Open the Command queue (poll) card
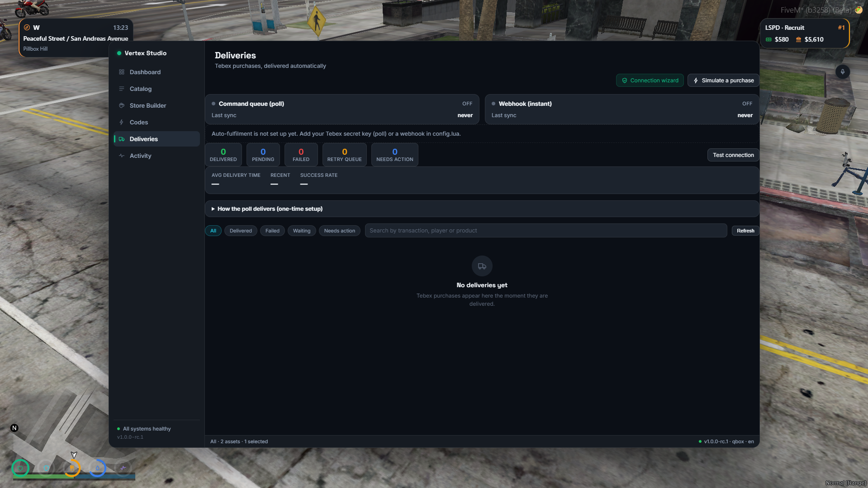Image resolution: width=868 pixels, height=488 pixels. [x=342, y=109]
